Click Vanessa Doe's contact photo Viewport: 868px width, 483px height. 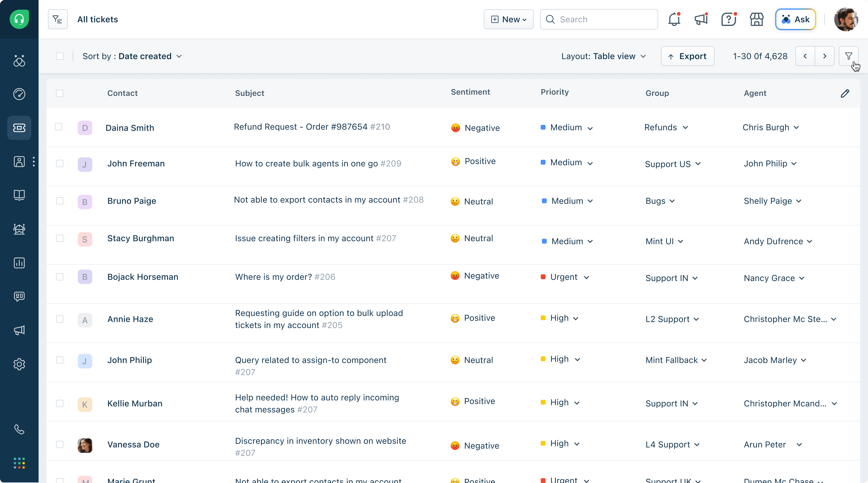click(x=85, y=445)
